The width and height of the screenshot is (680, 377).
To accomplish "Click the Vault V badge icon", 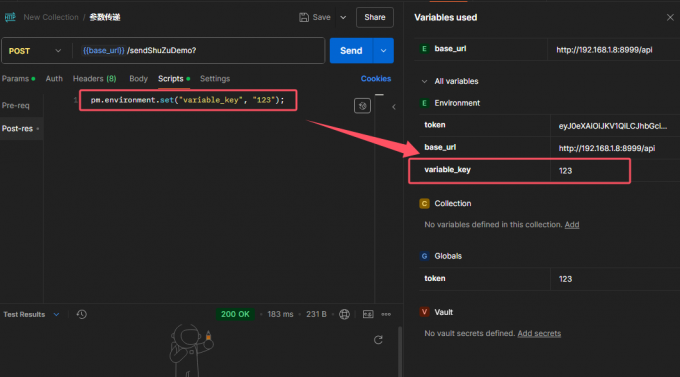I will (x=425, y=312).
